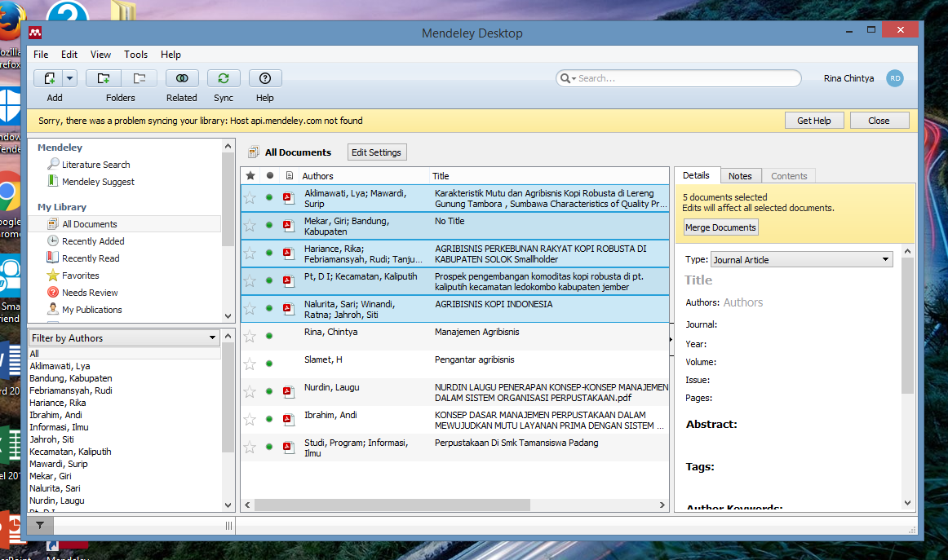
Task: Toggle read status dot for Nurdin, Laugu row
Action: (x=269, y=391)
